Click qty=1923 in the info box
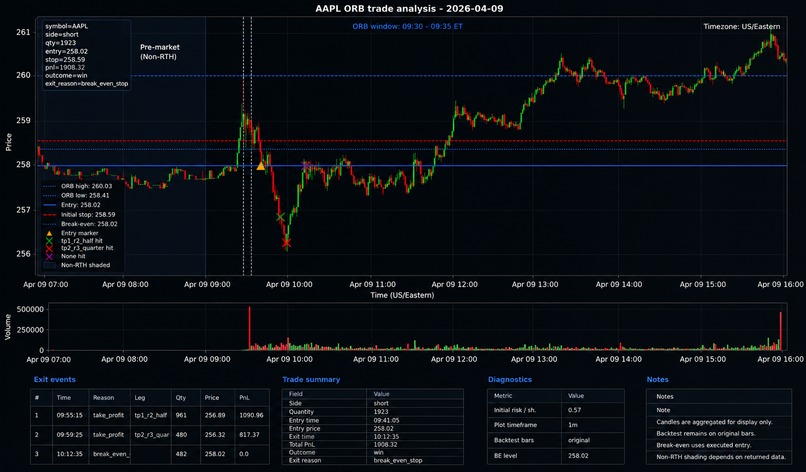The width and height of the screenshot is (806, 472). tap(61, 43)
